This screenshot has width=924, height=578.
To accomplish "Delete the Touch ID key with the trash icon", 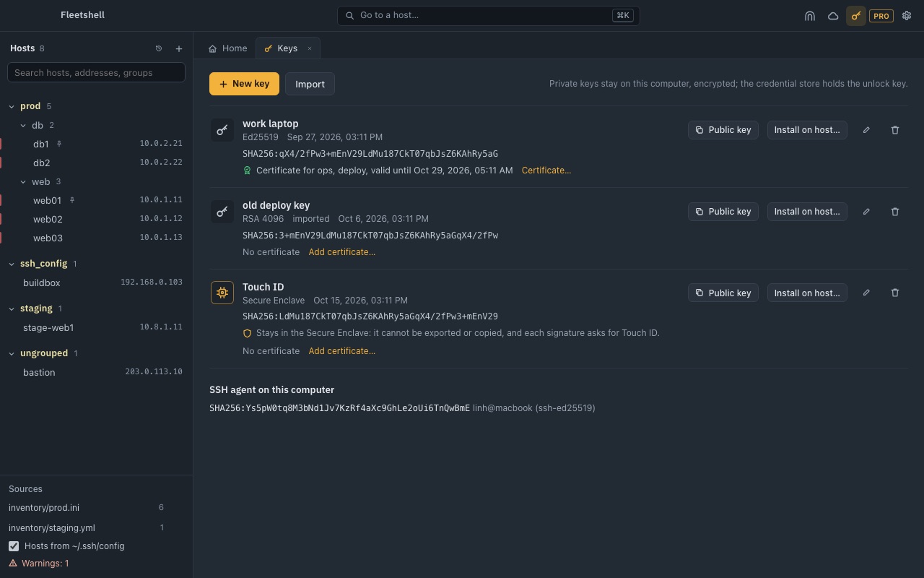I will (x=895, y=293).
